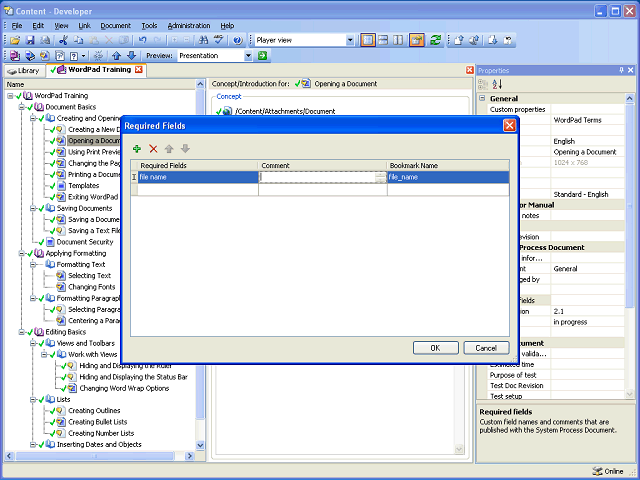Click the document with down arrow icon
Screen dimensions: 640x480
tap(493, 40)
